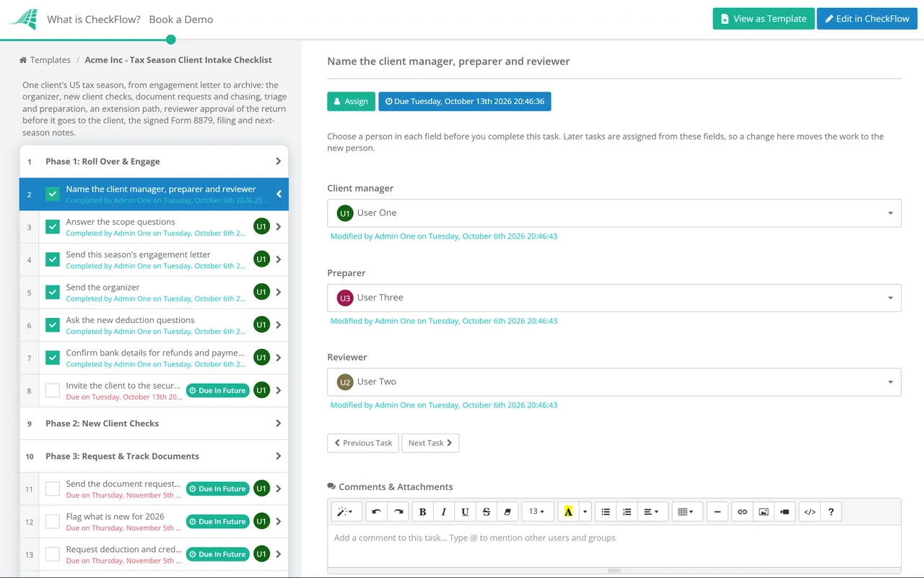The image size is (924, 578).
Task: Open the Preparer dropdown
Action: tap(614, 298)
